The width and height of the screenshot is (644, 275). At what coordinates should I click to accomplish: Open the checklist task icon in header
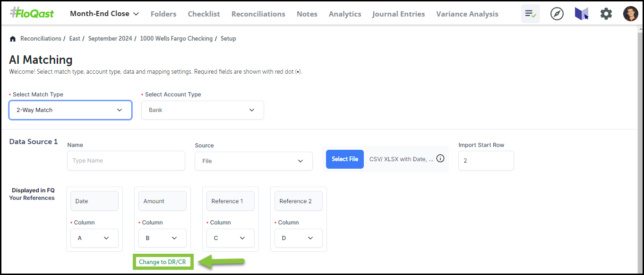(x=531, y=14)
